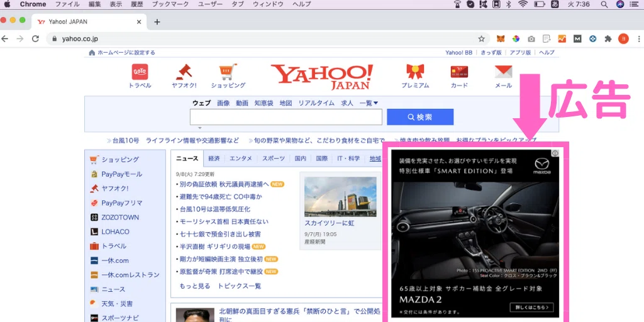Viewport: 644px width, 322px height.
Task: Click the Yahoo! JAPAN logo
Action: pos(321,77)
